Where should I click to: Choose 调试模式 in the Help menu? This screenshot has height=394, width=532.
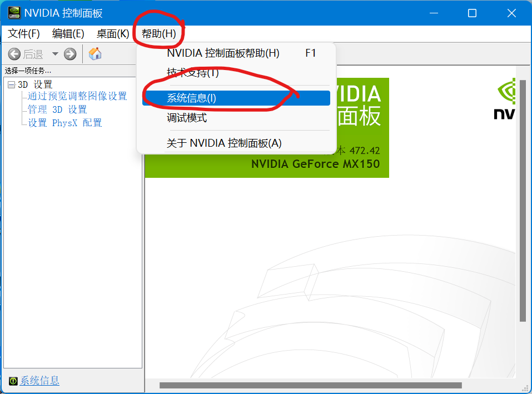point(236,118)
